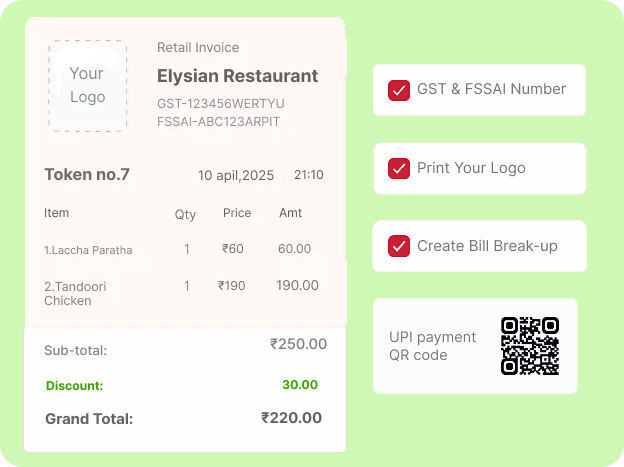The height and width of the screenshot is (467, 624).
Task: Click the UPI payment QR code label
Action: [x=432, y=346]
